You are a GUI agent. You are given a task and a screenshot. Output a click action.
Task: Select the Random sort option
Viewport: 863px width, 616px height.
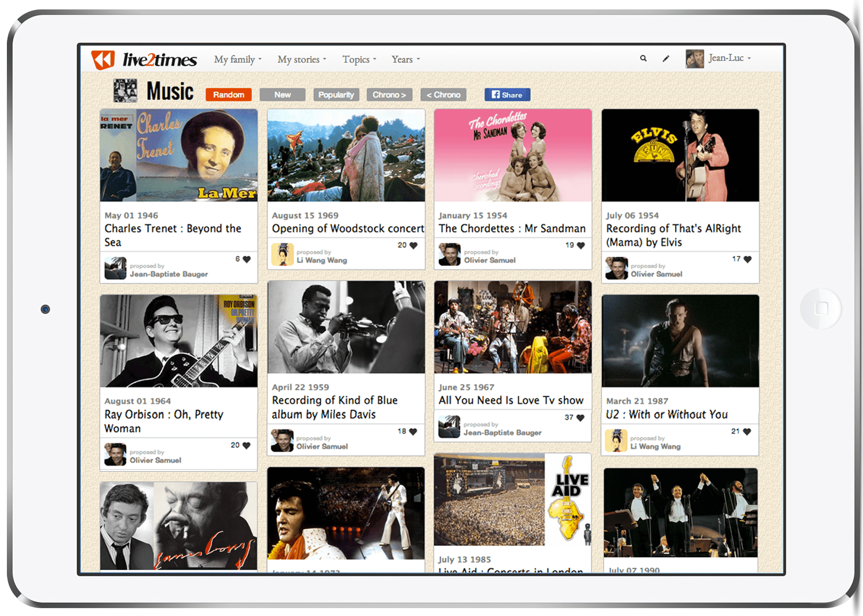click(x=228, y=95)
